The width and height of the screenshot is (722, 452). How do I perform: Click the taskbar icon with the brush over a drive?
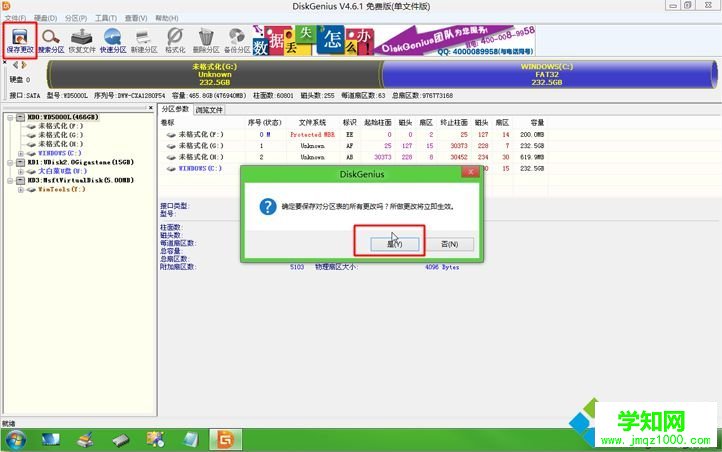click(86, 440)
